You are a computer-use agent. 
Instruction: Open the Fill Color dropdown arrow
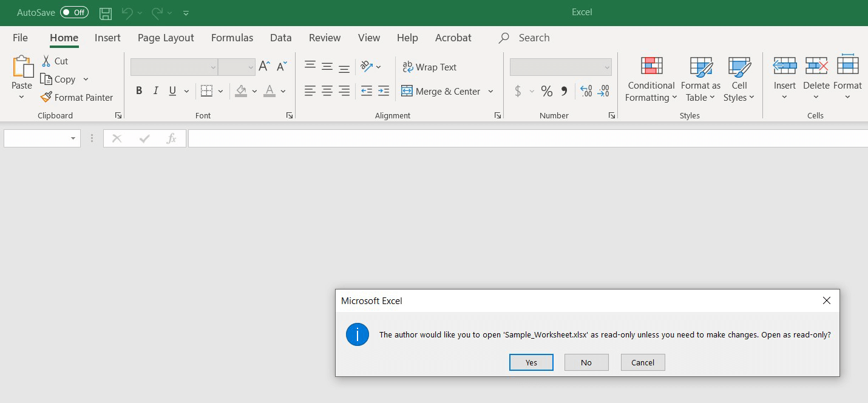tap(254, 91)
